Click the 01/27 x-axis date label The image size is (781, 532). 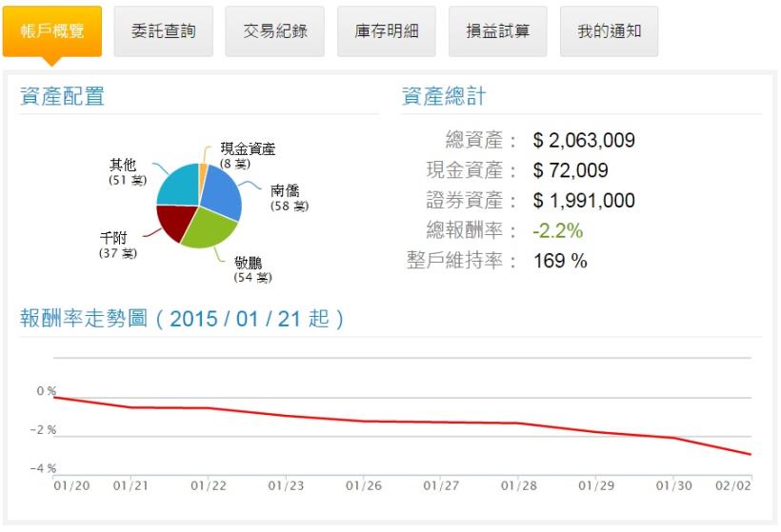441,485
